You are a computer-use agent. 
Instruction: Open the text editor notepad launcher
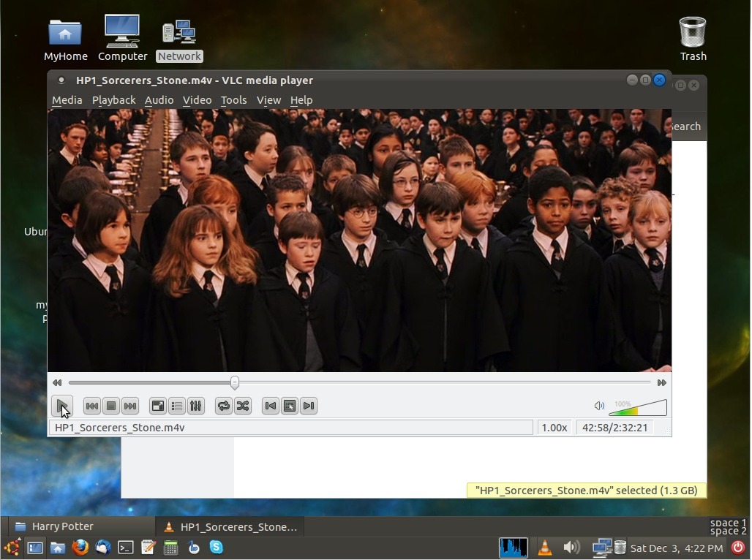(x=148, y=548)
